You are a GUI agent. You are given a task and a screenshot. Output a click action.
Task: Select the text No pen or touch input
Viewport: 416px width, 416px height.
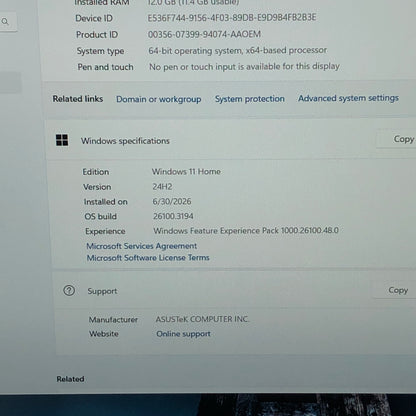coord(193,67)
